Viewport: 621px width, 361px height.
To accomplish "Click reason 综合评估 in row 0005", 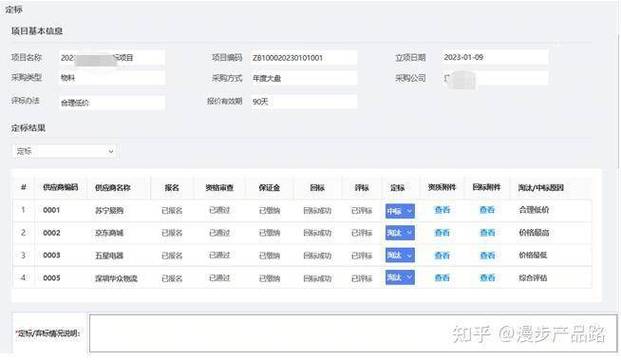I will click(x=533, y=278).
